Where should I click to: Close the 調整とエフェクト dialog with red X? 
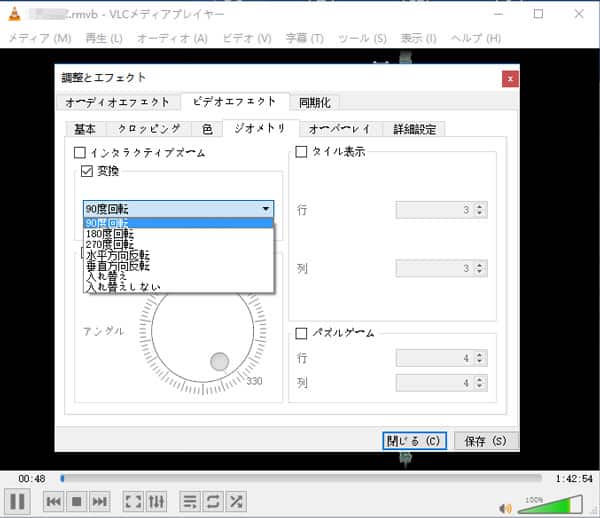(510, 79)
